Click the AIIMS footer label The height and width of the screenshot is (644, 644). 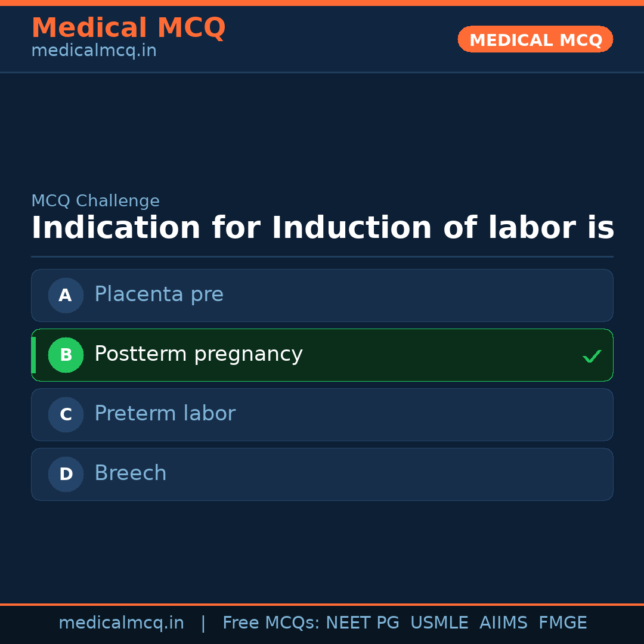pos(503,623)
